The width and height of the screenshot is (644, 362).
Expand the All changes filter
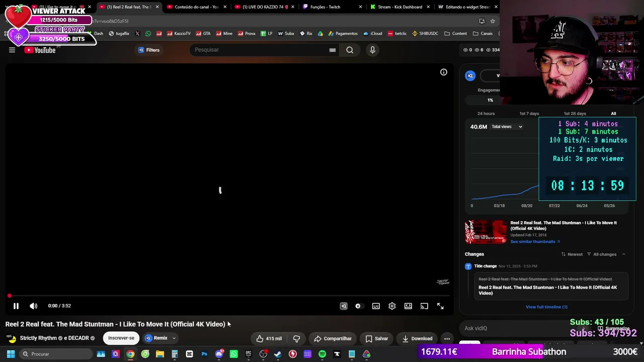(x=601, y=254)
